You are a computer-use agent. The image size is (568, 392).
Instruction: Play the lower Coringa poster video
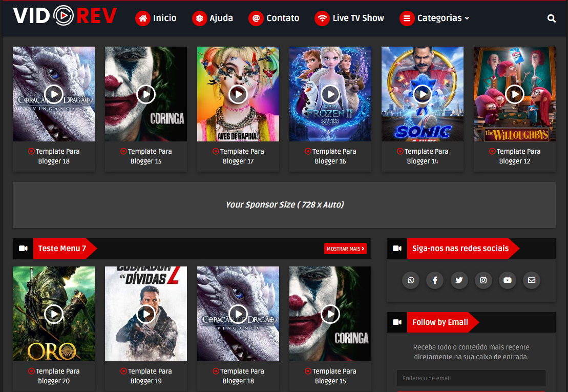click(330, 314)
